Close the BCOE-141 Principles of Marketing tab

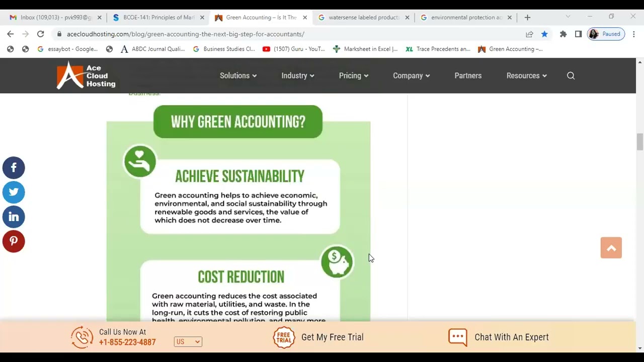point(202,17)
